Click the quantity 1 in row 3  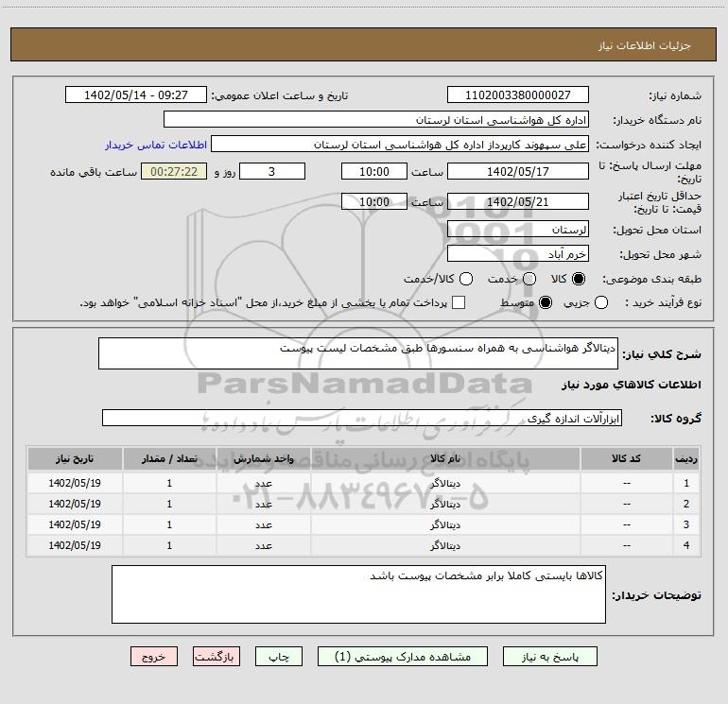(169, 524)
